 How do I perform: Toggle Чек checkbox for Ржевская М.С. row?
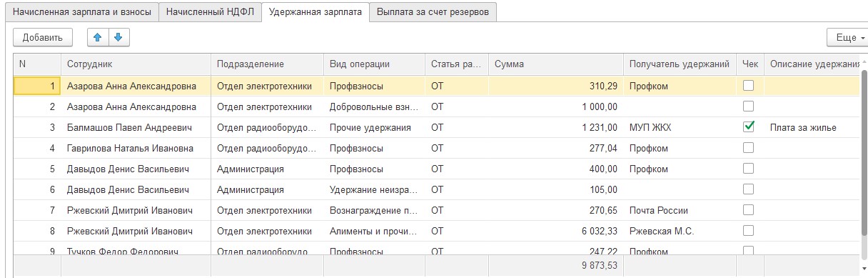749,231
